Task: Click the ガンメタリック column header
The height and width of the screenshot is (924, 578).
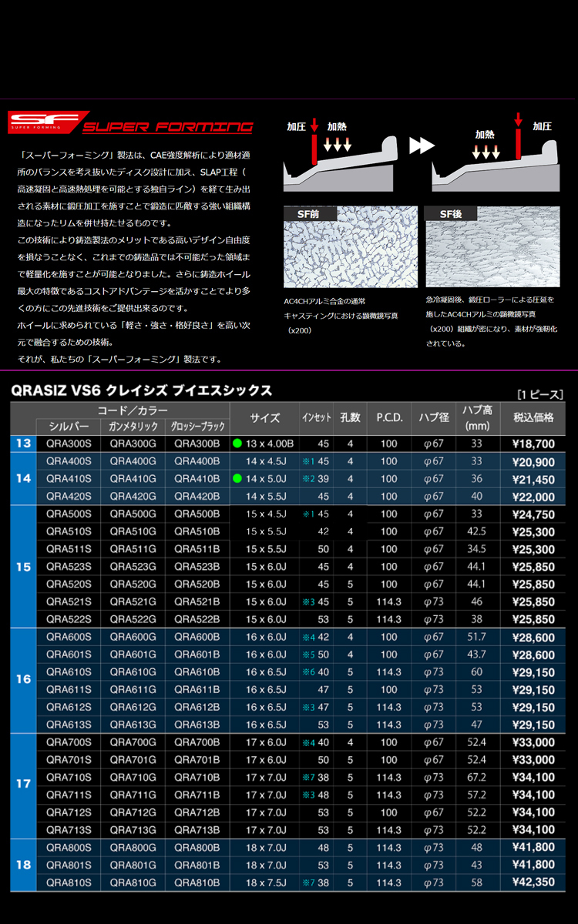Action: point(133,427)
